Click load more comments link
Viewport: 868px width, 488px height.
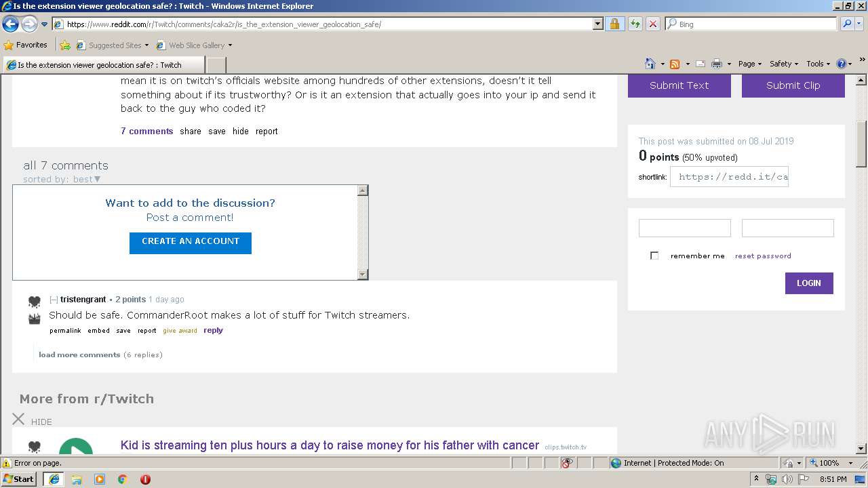[x=79, y=355]
